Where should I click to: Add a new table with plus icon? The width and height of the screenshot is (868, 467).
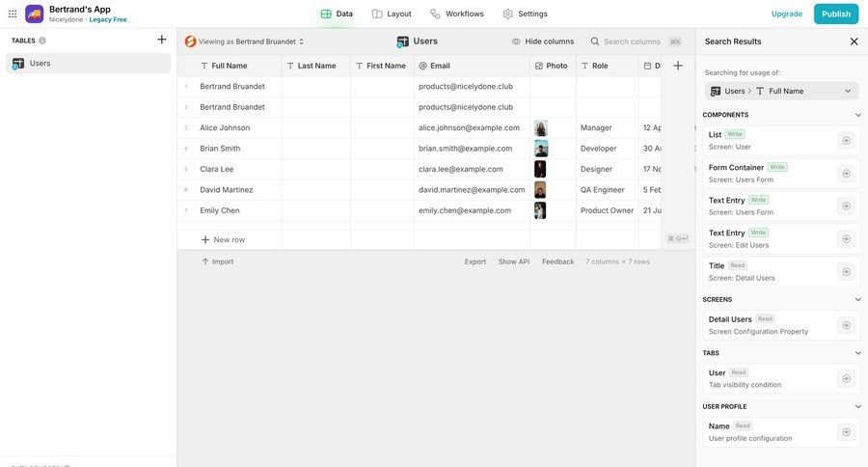click(x=161, y=40)
